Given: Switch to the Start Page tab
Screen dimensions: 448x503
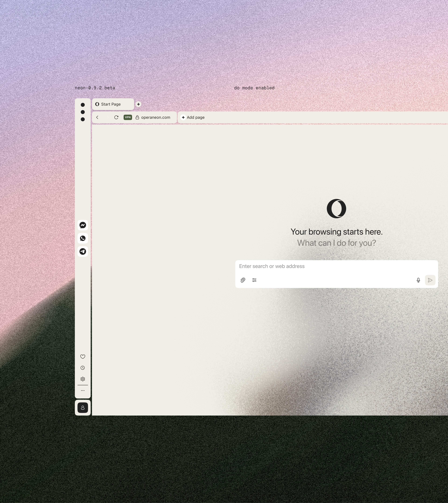Looking at the screenshot, I should point(113,104).
